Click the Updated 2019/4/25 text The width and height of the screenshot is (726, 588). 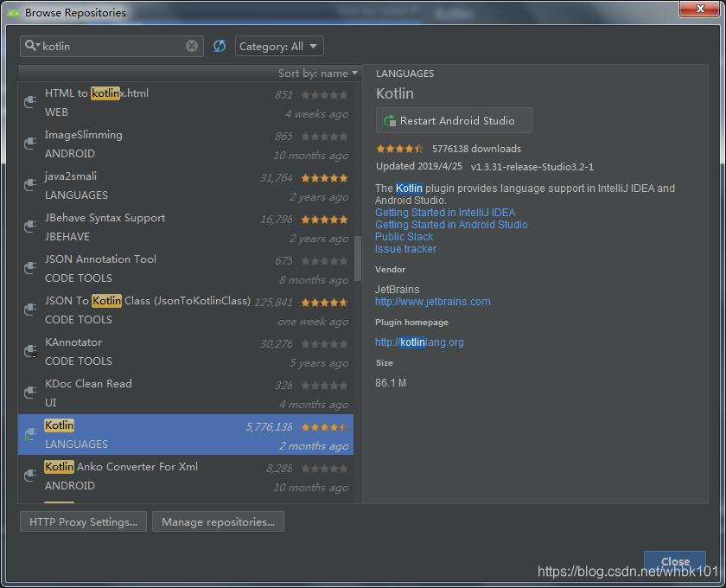tap(419, 166)
